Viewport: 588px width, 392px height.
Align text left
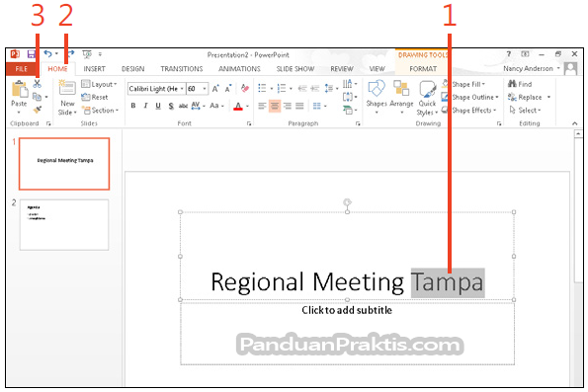point(262,106)
